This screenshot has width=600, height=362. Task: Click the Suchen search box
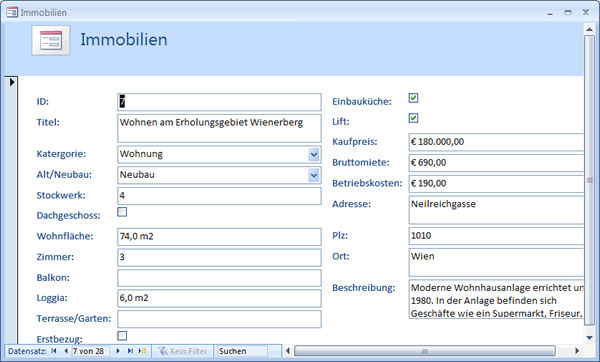(x=242, y=351)
